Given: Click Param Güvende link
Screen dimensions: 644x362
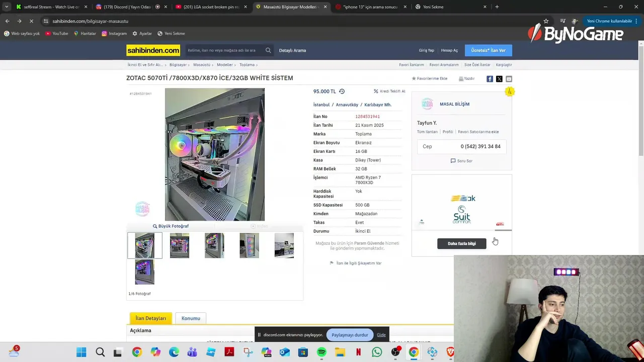Looking at the screenshot, I should pos(369,243).
